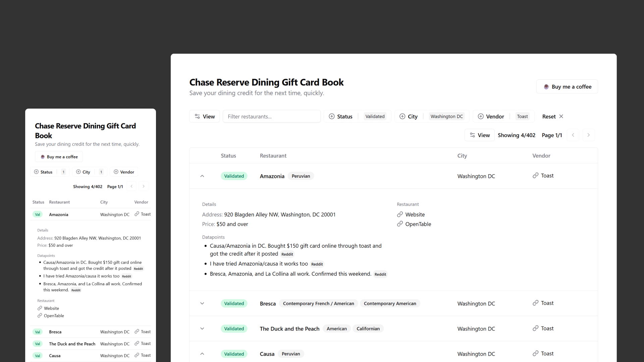Open the Status filter plus icon
Viewport: 644px width, 362px height.
332,116
